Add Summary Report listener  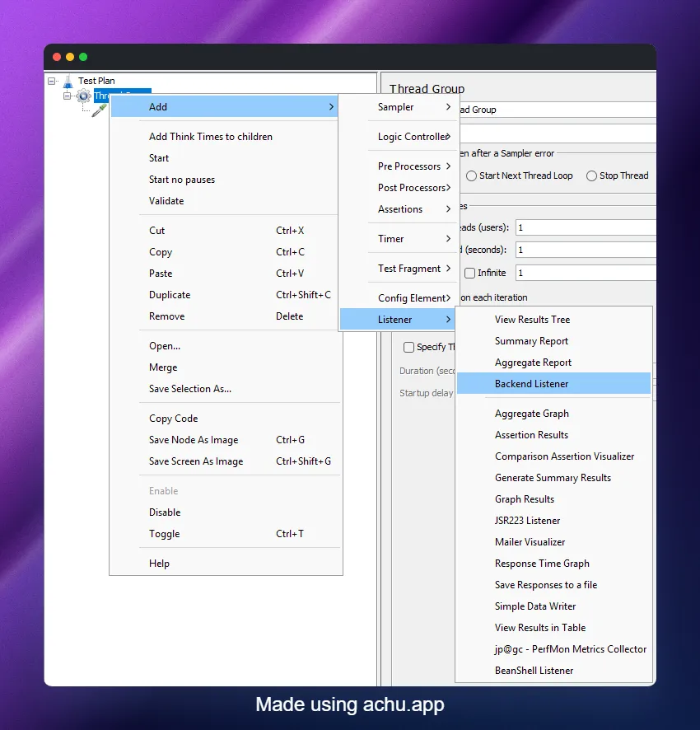554,341
